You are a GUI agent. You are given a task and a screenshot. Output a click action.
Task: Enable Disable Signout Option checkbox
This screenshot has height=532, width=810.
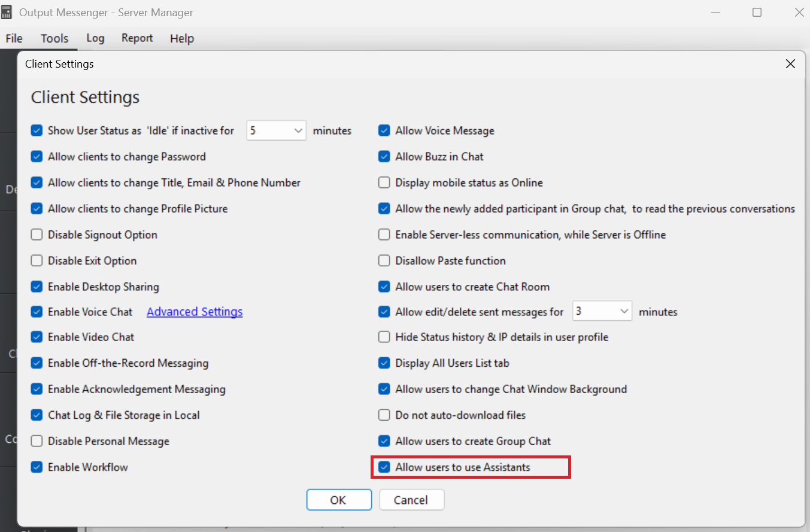[37, 235]
